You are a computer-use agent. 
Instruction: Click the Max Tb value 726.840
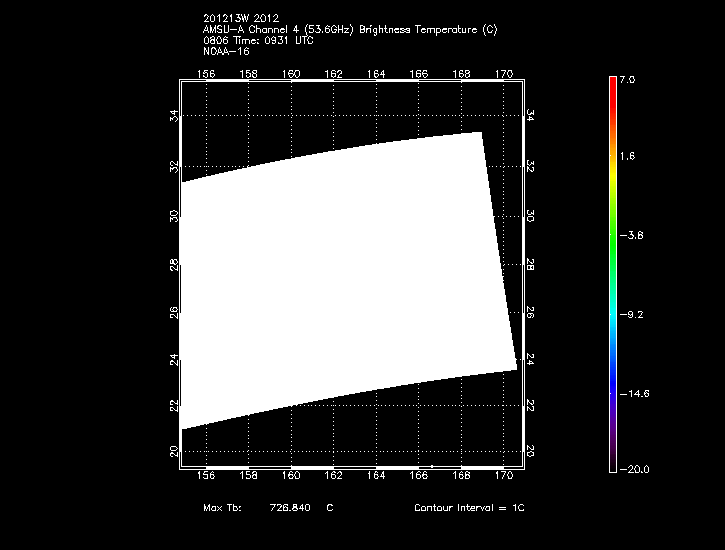tap(290, 508)
